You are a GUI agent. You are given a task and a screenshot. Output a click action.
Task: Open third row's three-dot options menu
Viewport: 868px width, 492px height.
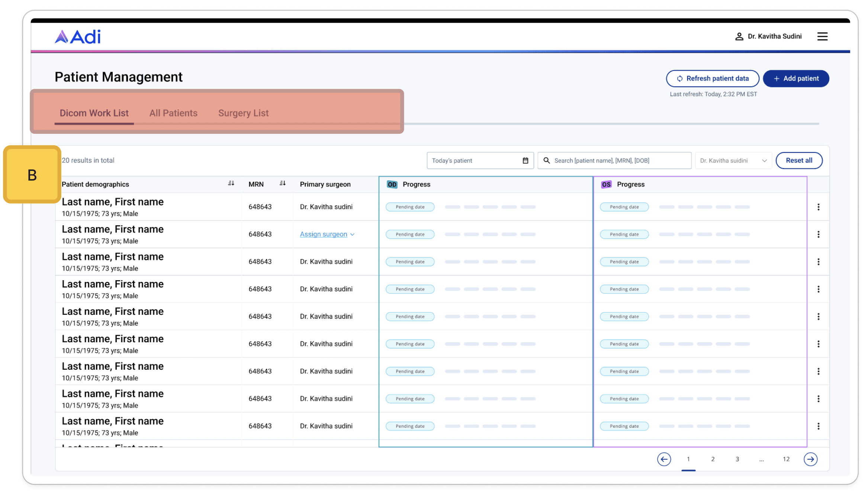click(818, 262)
